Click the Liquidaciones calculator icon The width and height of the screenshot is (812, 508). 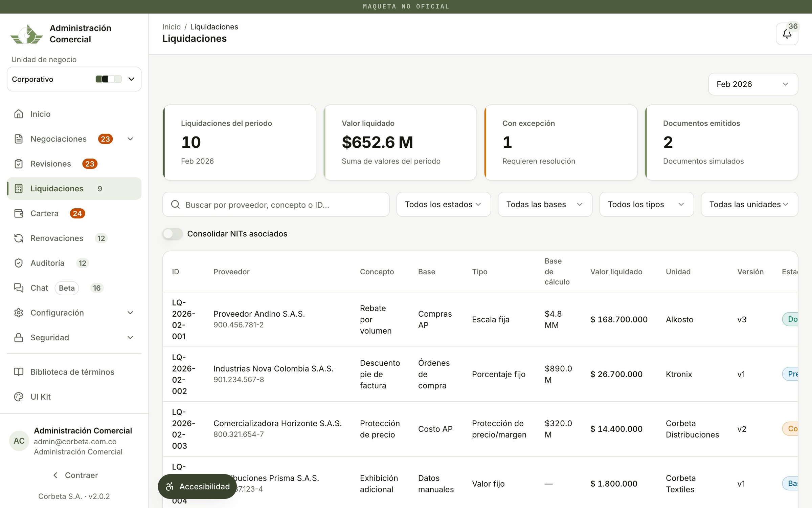19,189
